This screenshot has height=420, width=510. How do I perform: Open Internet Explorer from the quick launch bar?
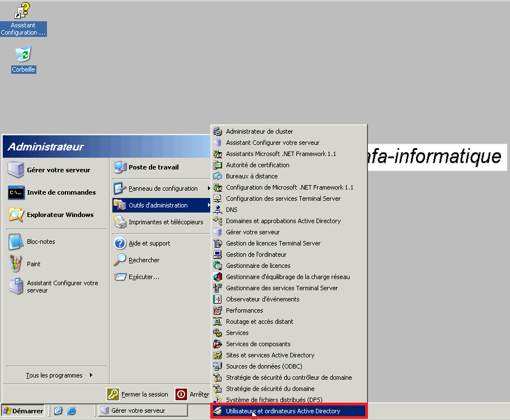coord(72,410)
